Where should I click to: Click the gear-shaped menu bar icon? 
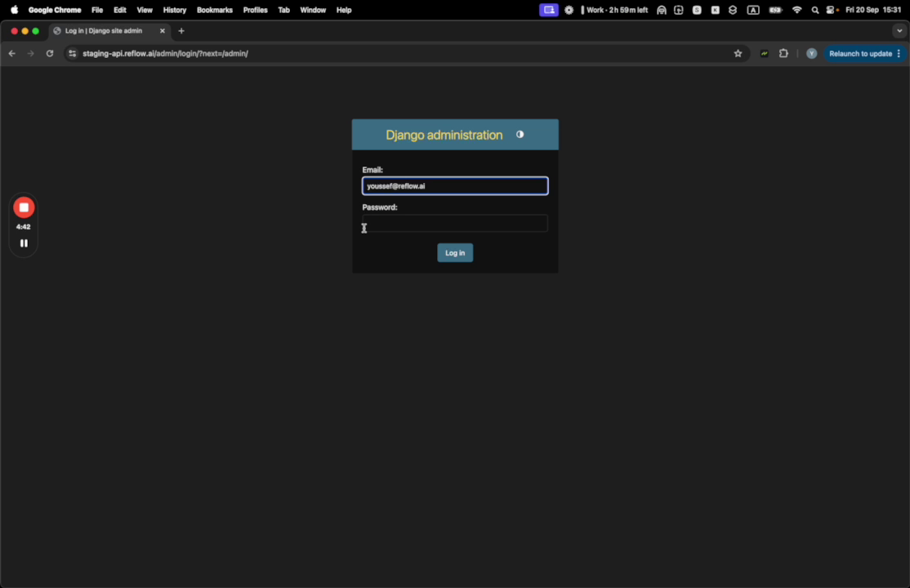pyautogui.click(x=569, y=10)
